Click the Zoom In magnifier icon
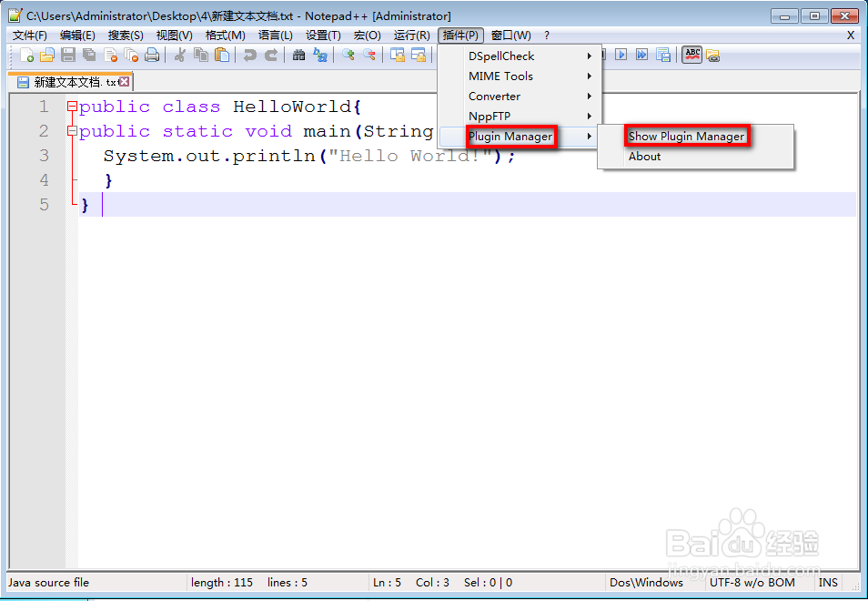868x601 pixels. tap(348, 55)
